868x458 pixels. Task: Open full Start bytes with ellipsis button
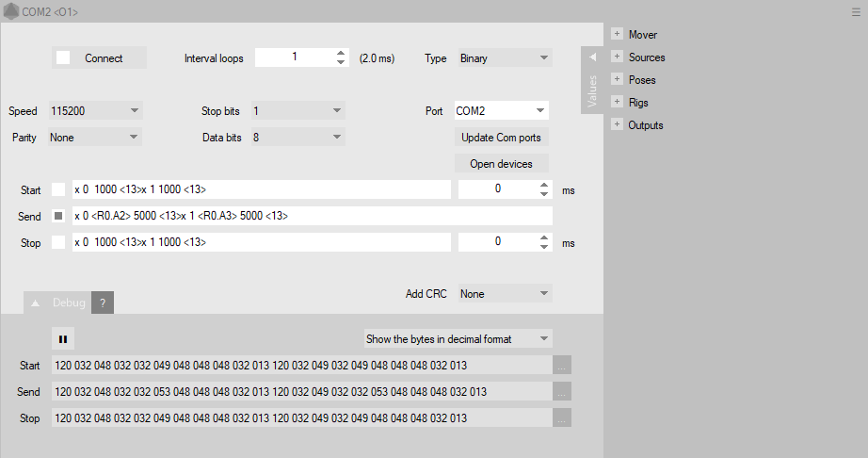[x=562, y=365]
